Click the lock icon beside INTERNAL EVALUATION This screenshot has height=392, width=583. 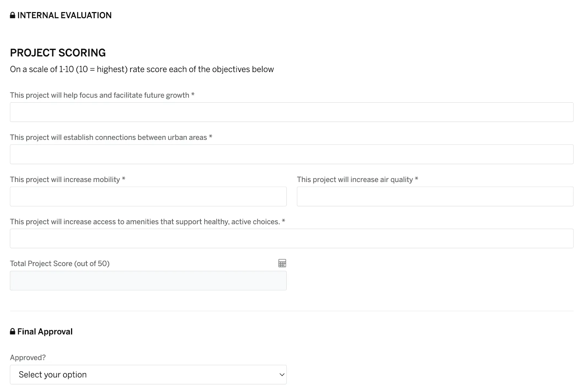click(12, 15)
